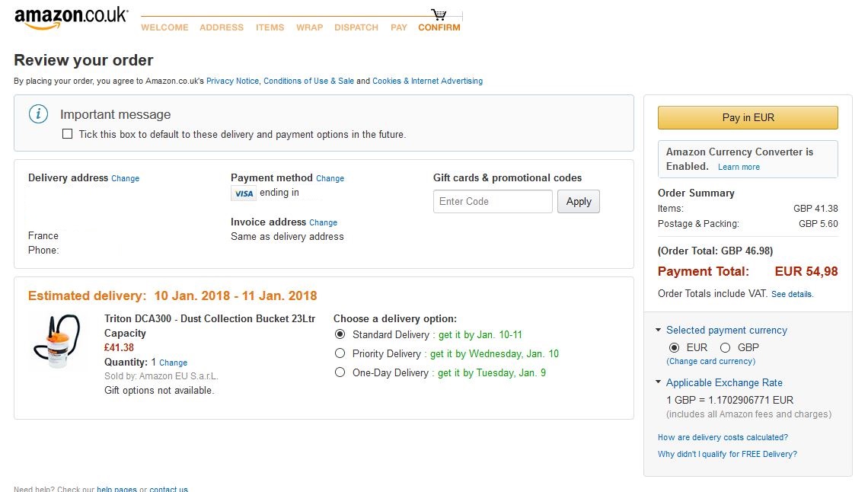Choose One-Day Delivery option
The image size is (868, 492).
(340, 372)
